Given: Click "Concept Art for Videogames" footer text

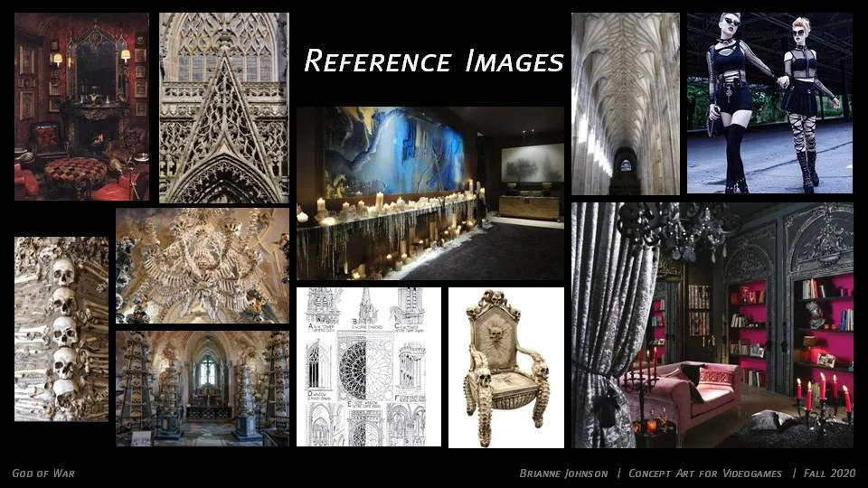Looking at the screenshot, I should click(x=705, y=474).
